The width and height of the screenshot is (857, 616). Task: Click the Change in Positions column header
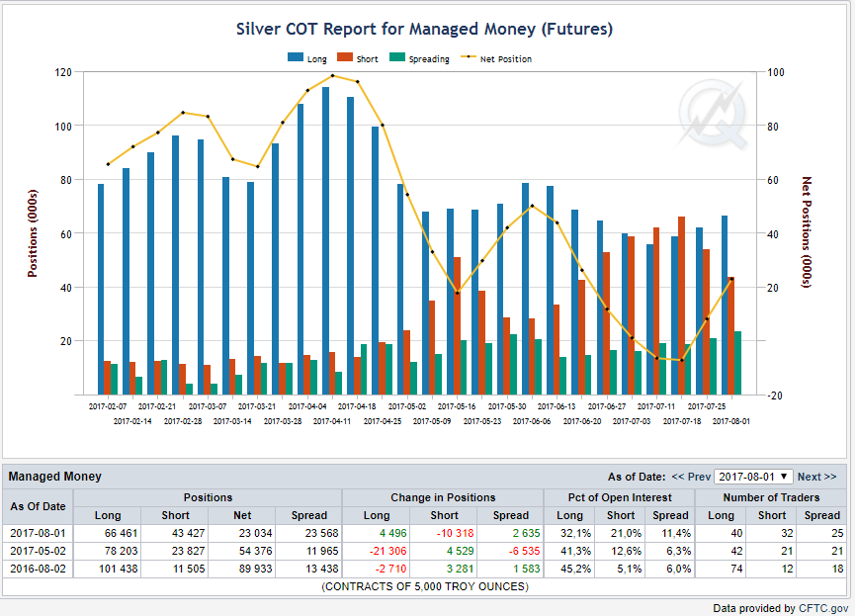443,497
